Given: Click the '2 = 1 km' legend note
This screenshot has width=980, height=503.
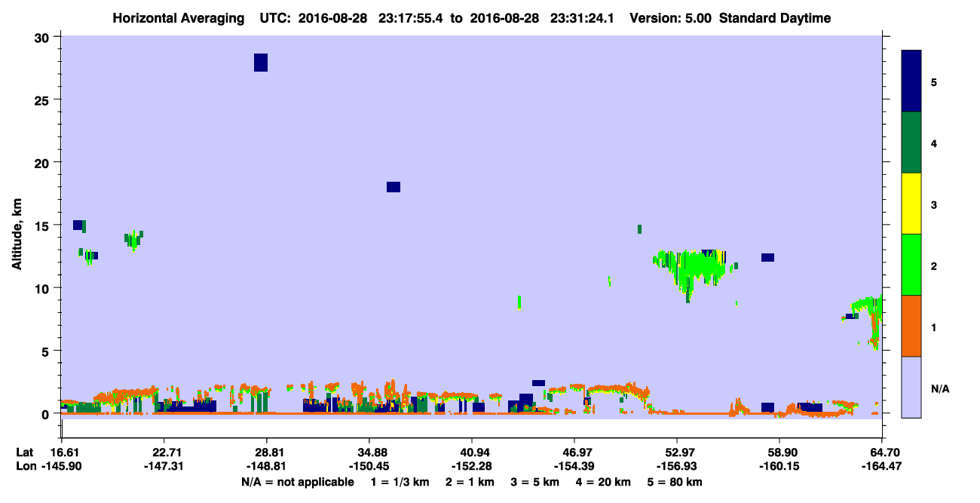Looking at the screenshot, I should [469, 482].
